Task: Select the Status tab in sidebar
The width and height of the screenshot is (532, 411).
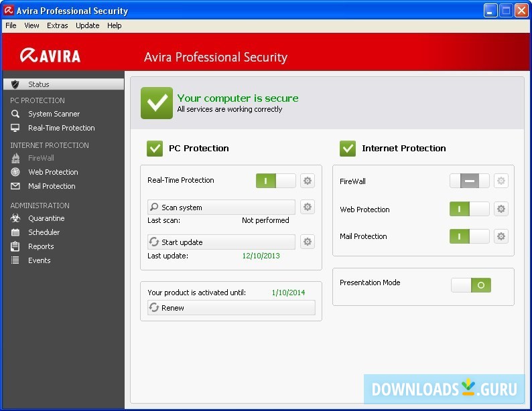Action: pyautogui.click(x=64, y=84)
